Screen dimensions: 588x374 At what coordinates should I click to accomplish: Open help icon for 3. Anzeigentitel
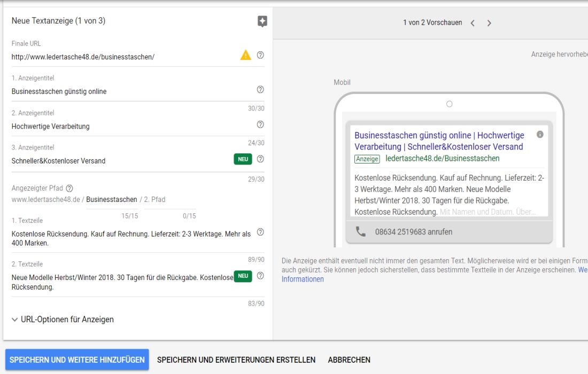click(260, 159)
